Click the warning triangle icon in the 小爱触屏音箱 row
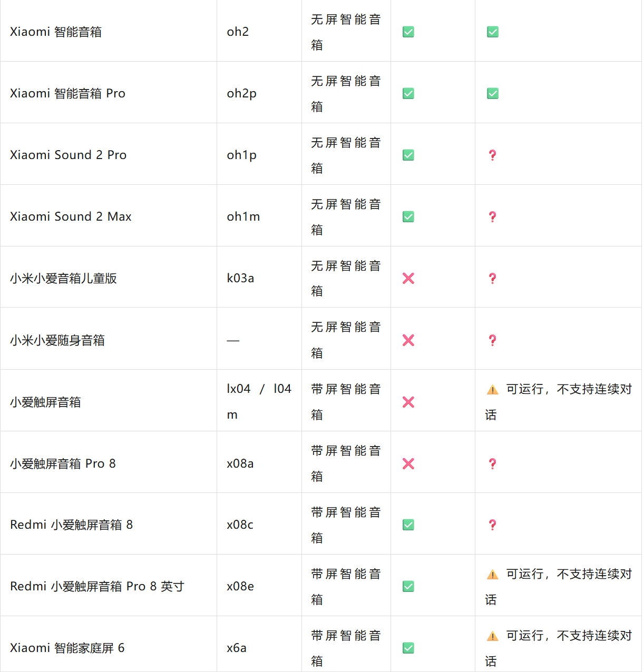The width and height of the screenshot is (644, 672). (x=493, y=390)
